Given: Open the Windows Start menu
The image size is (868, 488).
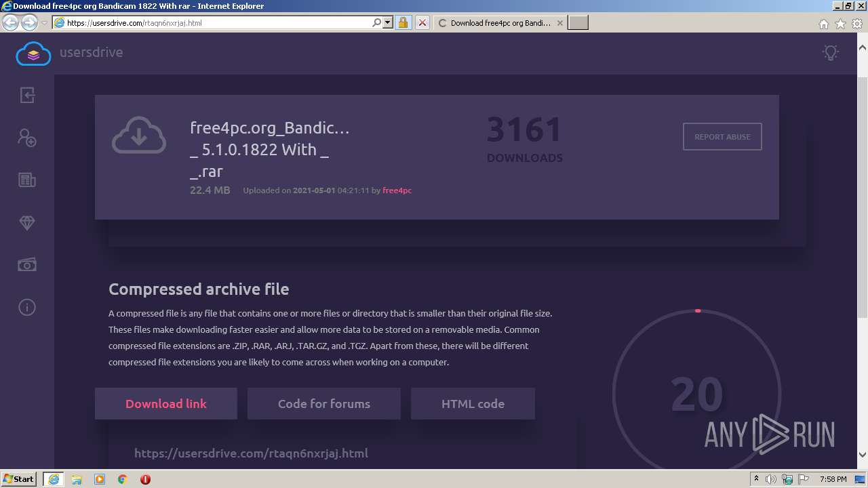Looking at the screenshot, I should [x=19, y=479].
